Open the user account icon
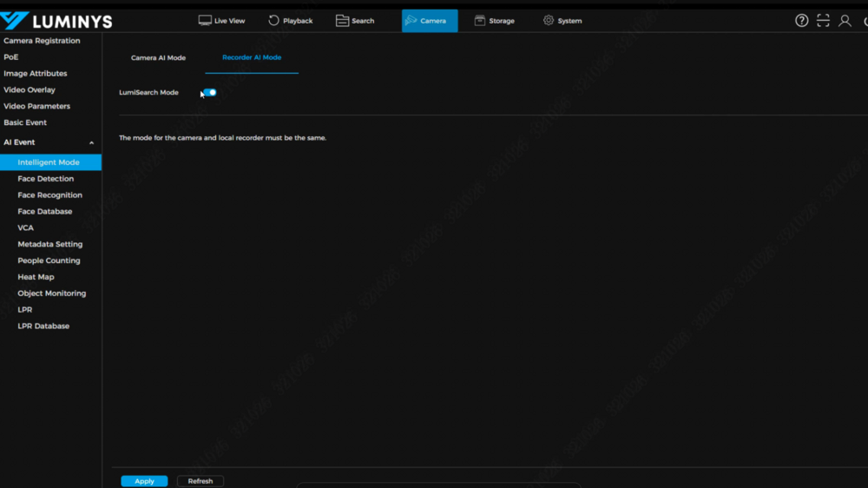 click(845, 21)
